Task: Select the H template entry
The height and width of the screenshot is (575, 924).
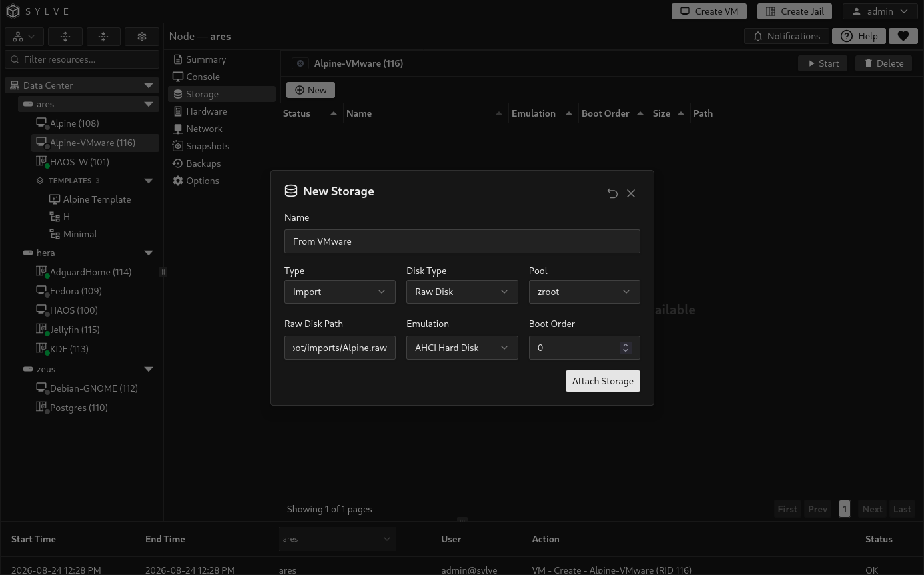Action: pos(60,217)
